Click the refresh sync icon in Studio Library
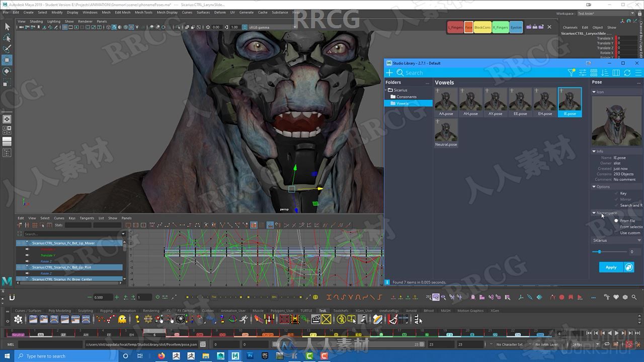Screen dimensions: 644x362 pos(627,73)
